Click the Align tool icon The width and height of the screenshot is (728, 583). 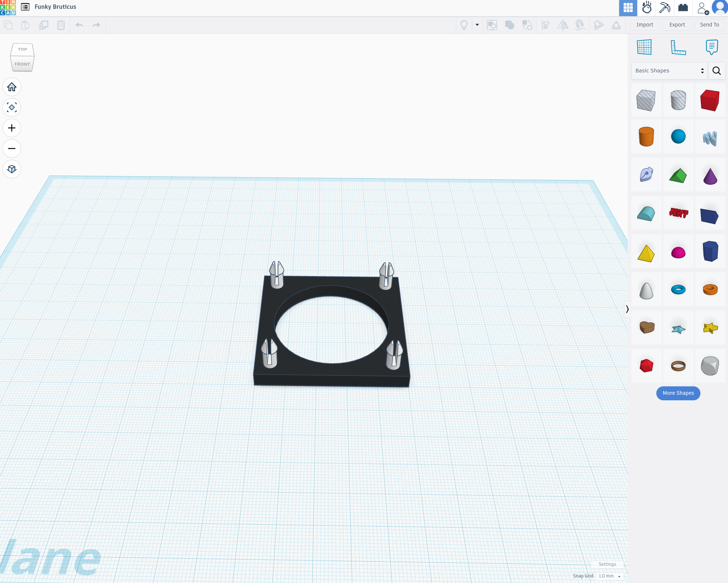pos(546,25)
